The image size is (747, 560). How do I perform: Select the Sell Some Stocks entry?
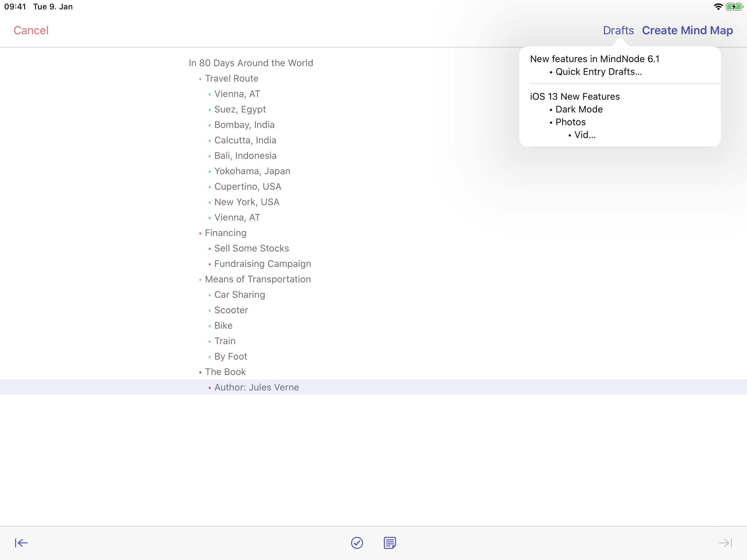(252, 248)
